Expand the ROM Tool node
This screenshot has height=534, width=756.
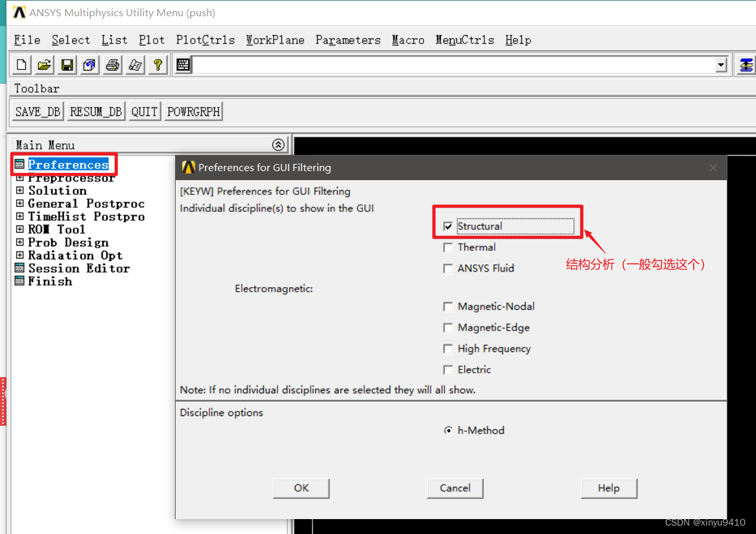point(19,229)
